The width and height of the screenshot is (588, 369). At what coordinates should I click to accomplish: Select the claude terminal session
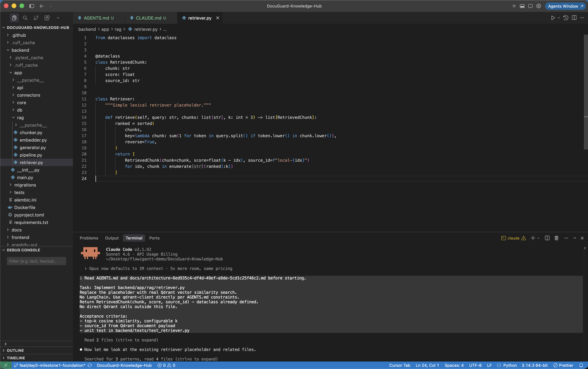tap(514, 238)
